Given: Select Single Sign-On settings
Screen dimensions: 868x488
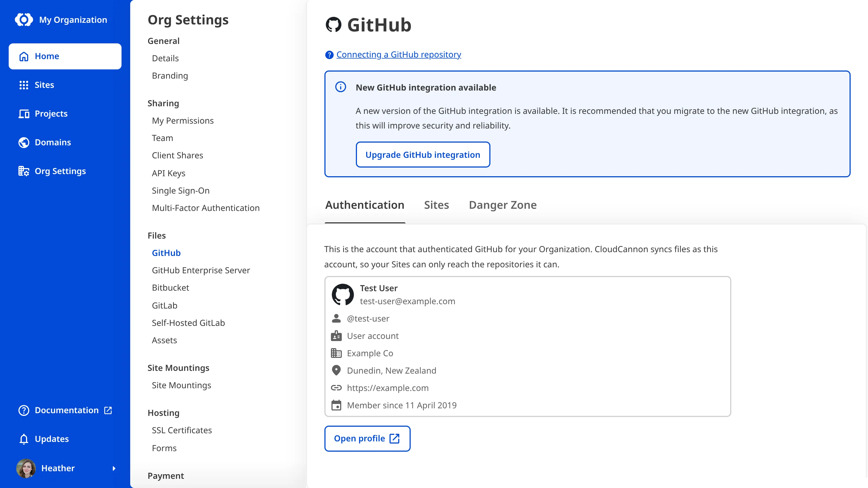Looking at the screenshot, I should click(x=181, y=191).
